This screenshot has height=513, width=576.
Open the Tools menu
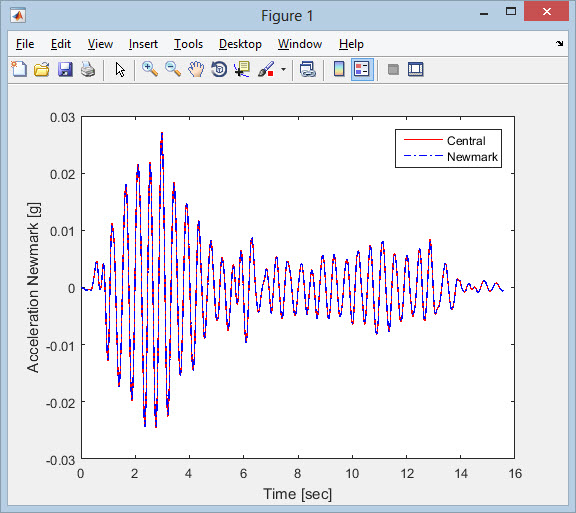188,44
